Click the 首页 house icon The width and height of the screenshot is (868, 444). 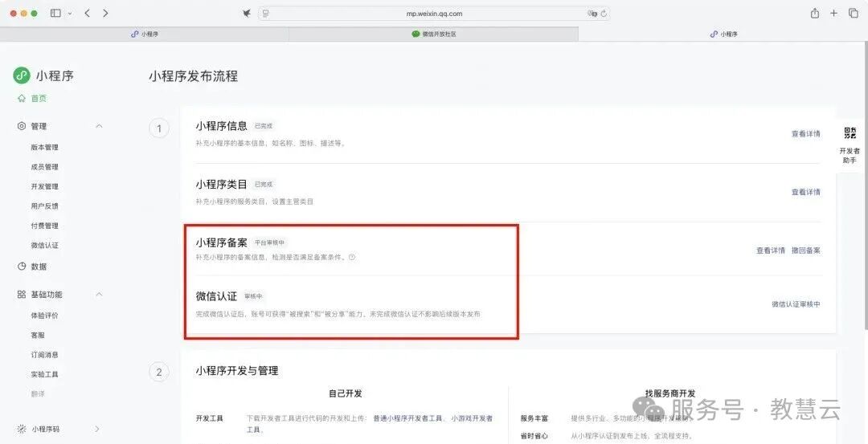22,99
